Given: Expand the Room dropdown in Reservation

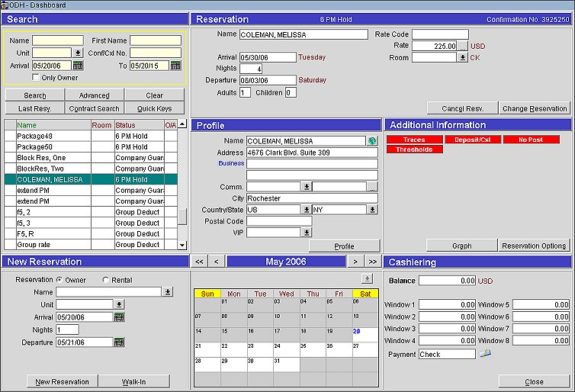Looking at the screenshot, I should 462,57.
